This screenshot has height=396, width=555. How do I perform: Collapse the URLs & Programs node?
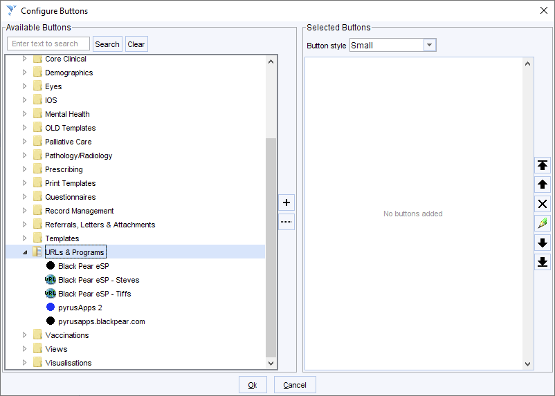point(25,252)
